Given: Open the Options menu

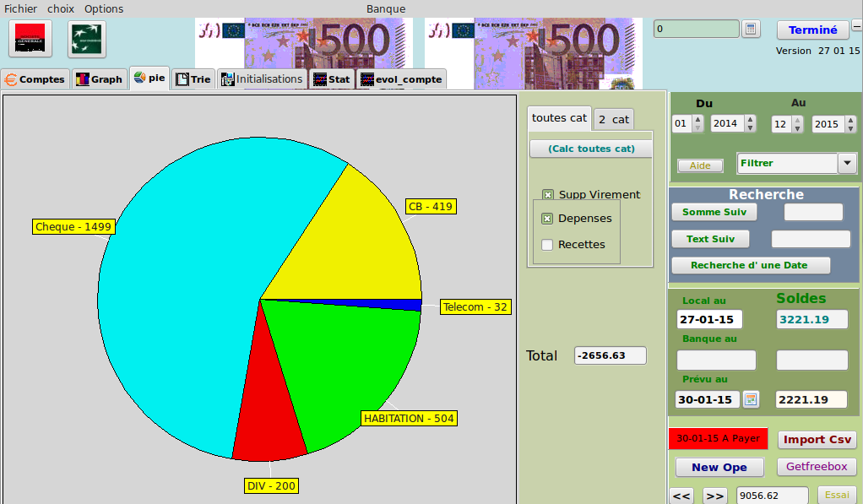Looking at the screenshot, I should point(103,8).
